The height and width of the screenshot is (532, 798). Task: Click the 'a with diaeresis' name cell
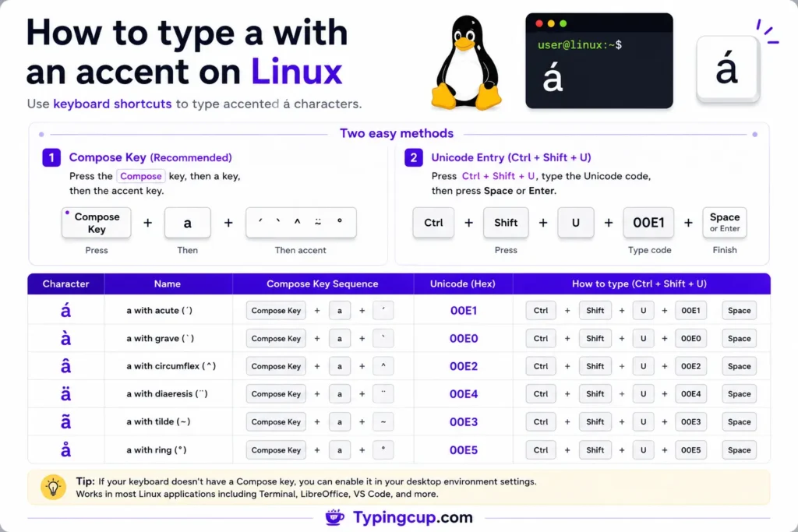(167, 393)
